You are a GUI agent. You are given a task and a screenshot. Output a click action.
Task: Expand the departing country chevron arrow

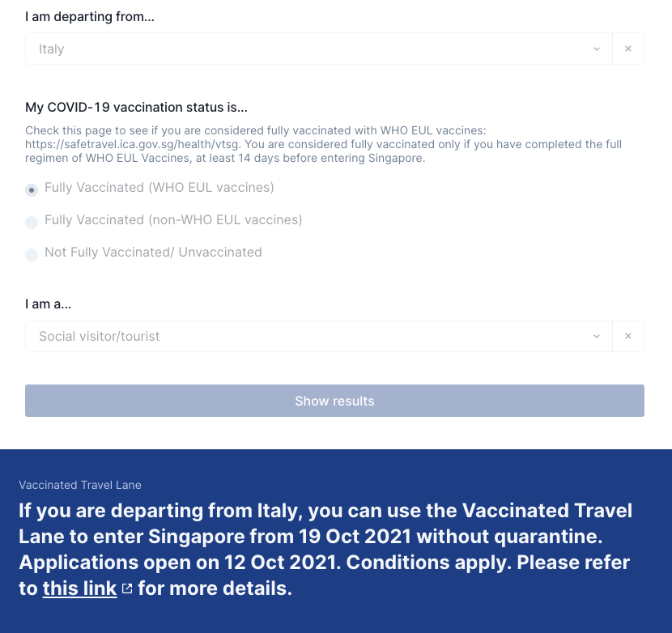click(x=597, y=49)
